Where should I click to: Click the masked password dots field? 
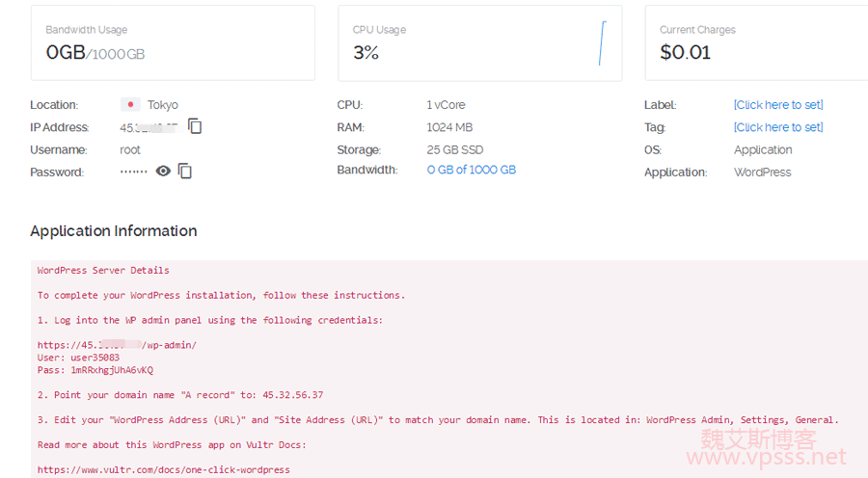tap(133, 172)
